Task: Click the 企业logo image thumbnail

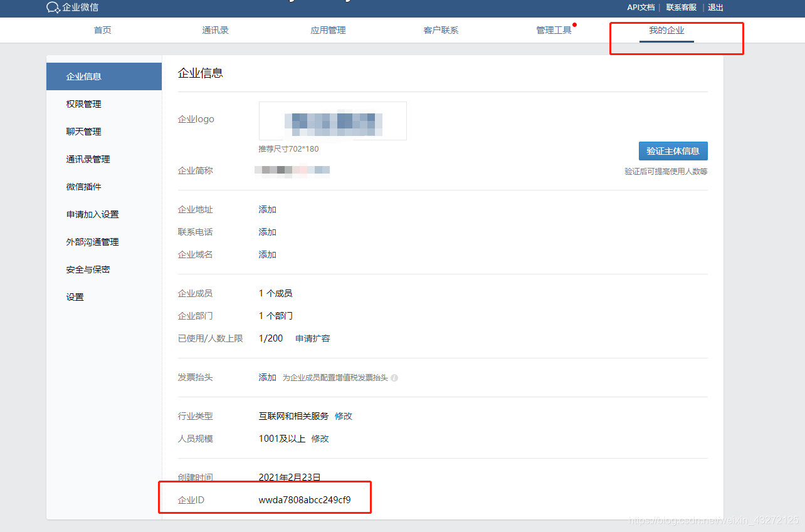Action: coord(333,121)
